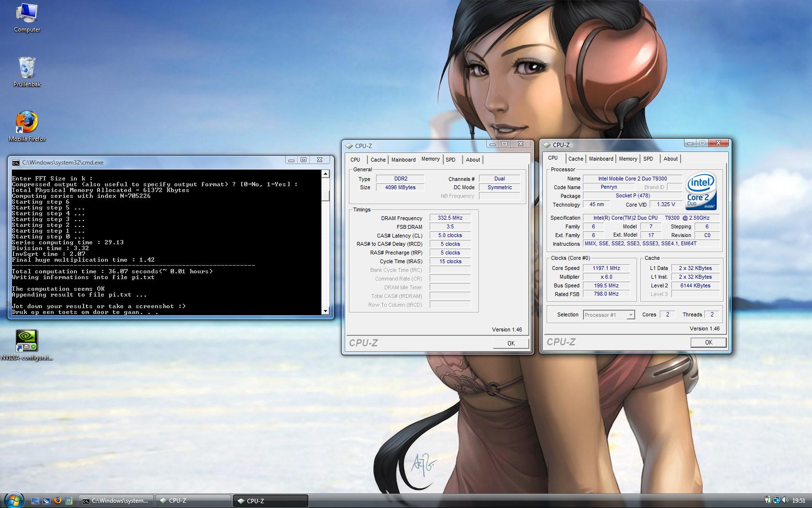Click cmd window scrollbar down arrow
Screen dimensions: 812x508
326,311
